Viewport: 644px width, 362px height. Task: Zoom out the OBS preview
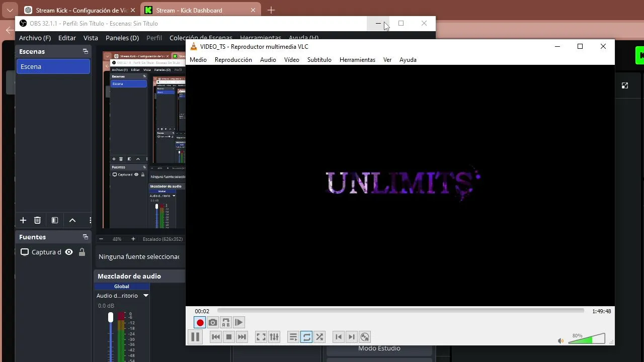[x=101, y=239]
